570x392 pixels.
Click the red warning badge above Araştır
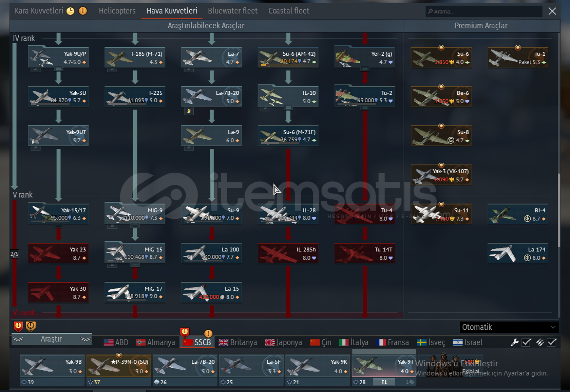tap(18, 326)
